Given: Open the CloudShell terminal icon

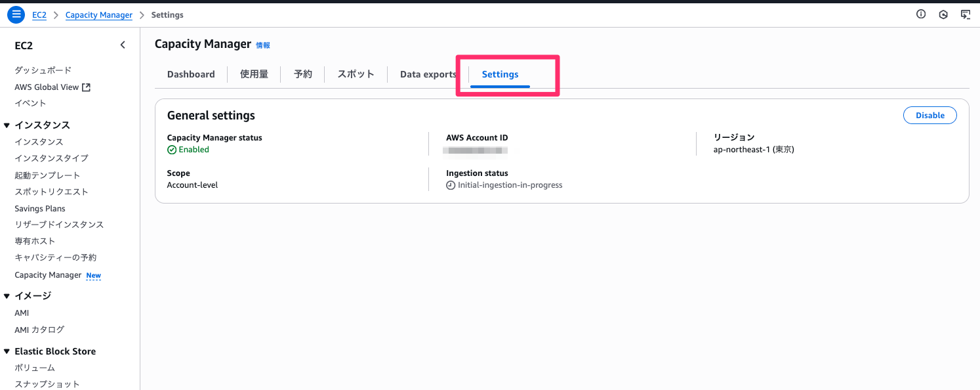Looking at the screenshot, I should [965, 14].
